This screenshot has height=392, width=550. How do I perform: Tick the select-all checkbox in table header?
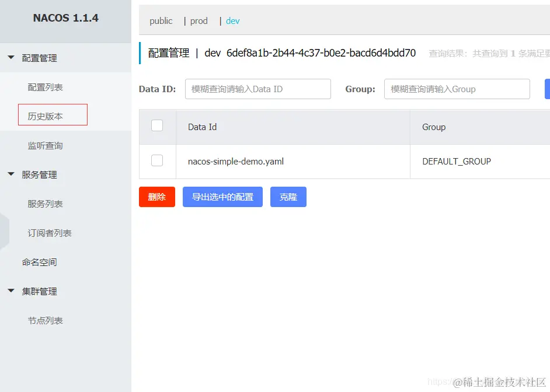tap(157, 125)
